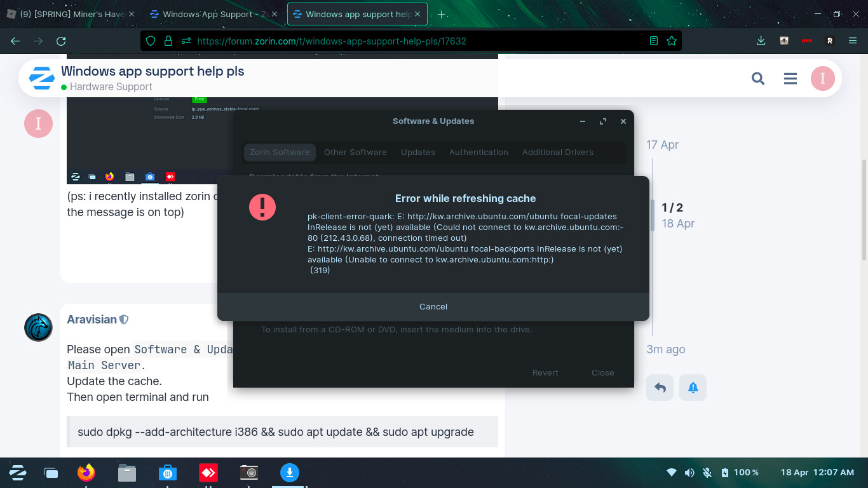868x488 pixels.
Task: Launch Firefox from the taskbar
Action: pos(86,472)
